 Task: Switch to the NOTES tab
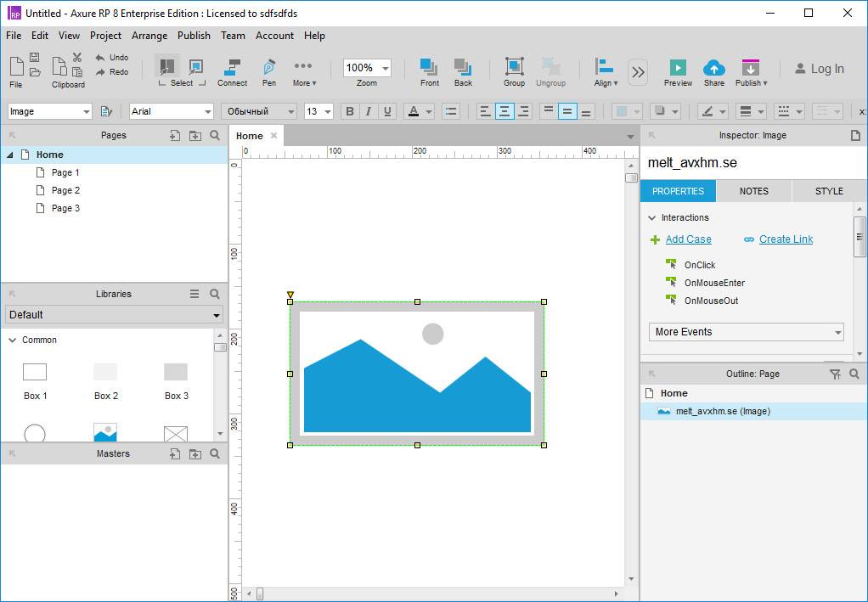(754, 191)
